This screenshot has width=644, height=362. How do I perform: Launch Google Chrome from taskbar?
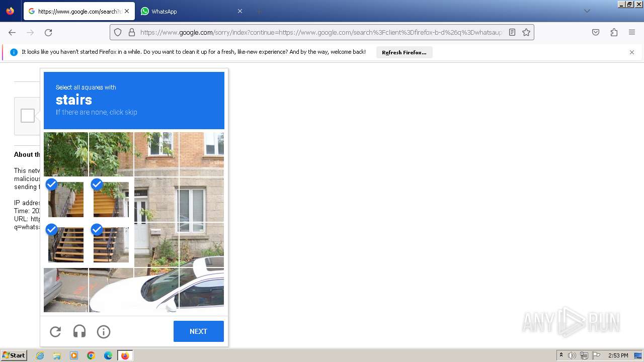click(91, 355)
